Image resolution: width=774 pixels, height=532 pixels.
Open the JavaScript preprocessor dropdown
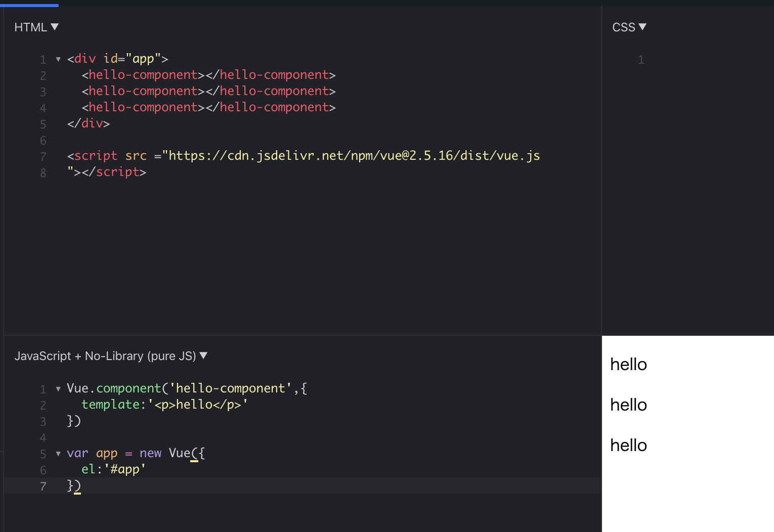[x=203, y=356]
